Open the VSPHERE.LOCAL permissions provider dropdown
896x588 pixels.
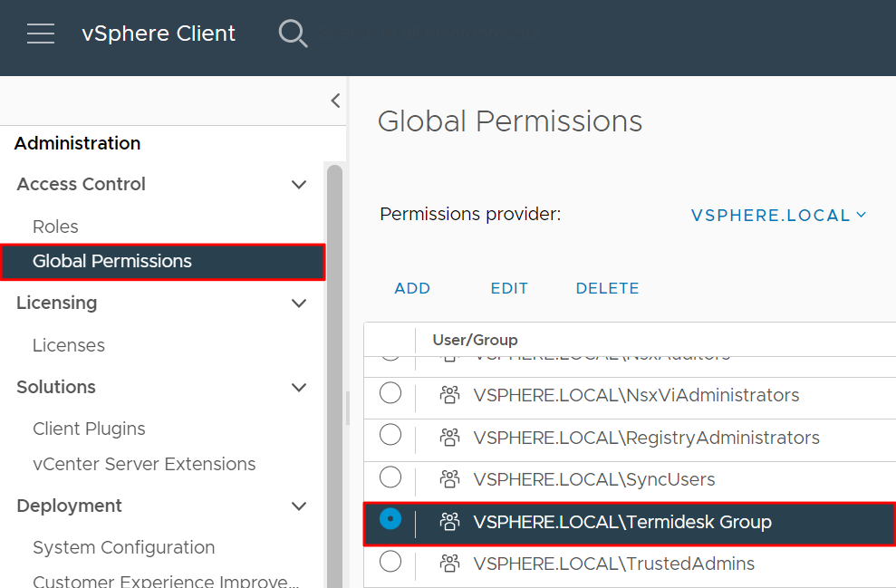click(x=778, y=216)
